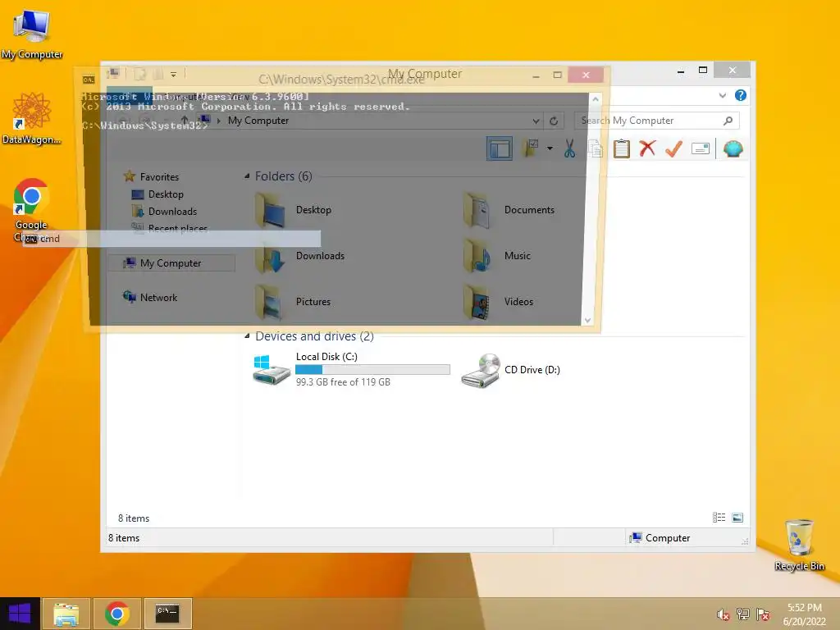Click cmd window scroll up arrow
Image resolution: width=840 pixels, height=630 pixels.
click(595, 99)
